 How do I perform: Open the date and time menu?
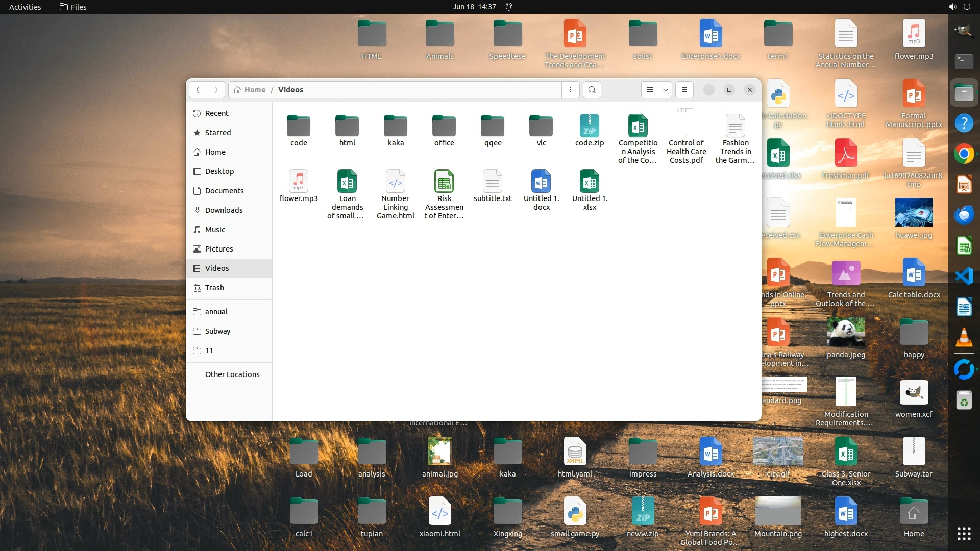tap(474, 7)
